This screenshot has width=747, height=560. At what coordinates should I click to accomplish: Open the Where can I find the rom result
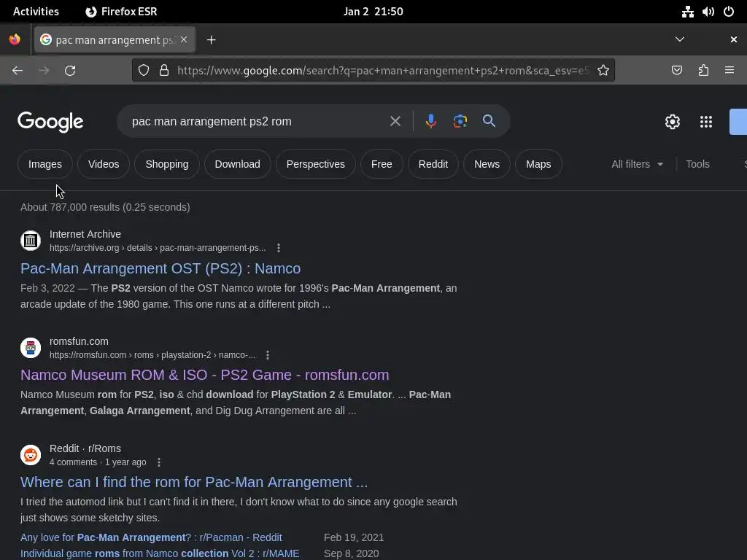[194, 483]
